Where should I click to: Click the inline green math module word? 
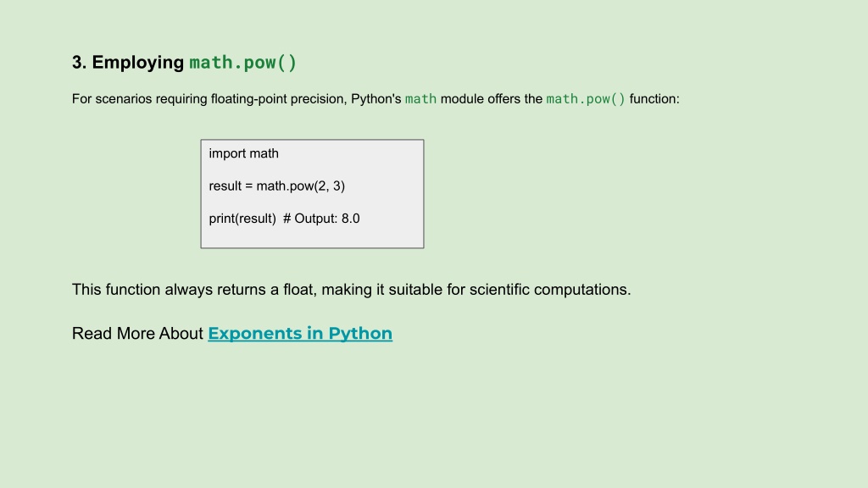(420, 99)
